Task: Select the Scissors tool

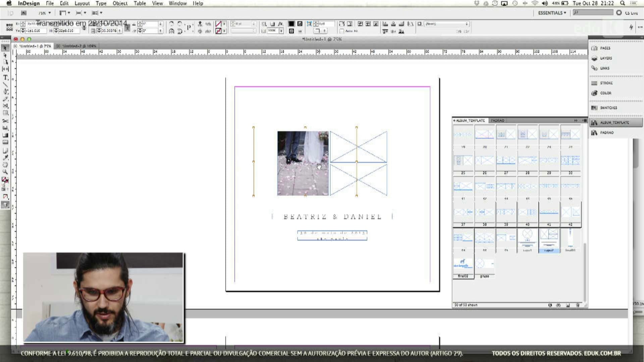Action: (x=5, y=121)
